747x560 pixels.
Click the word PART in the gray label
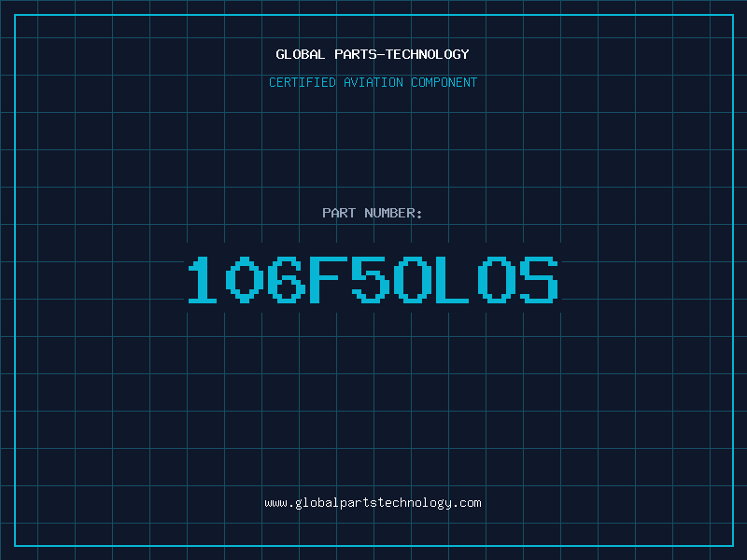point(339,213)
